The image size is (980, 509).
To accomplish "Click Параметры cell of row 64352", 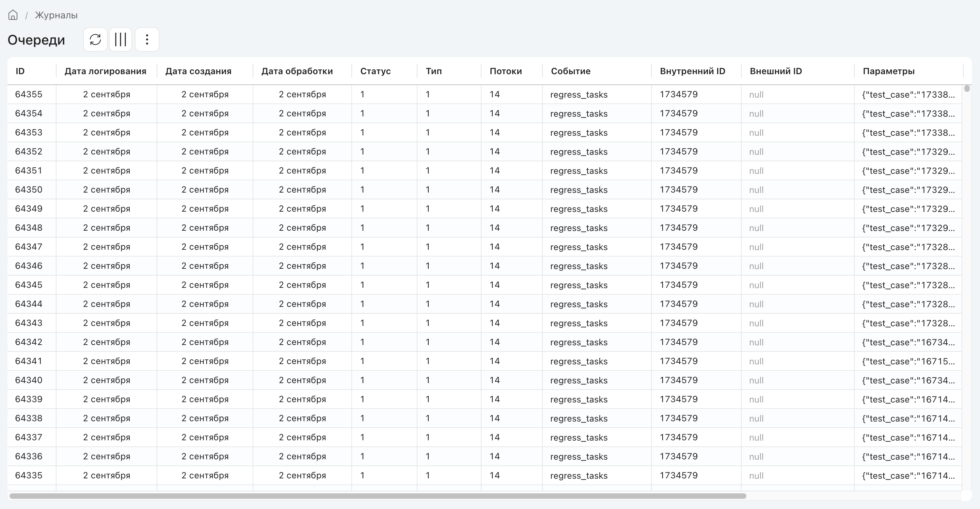I will (908, 152).
